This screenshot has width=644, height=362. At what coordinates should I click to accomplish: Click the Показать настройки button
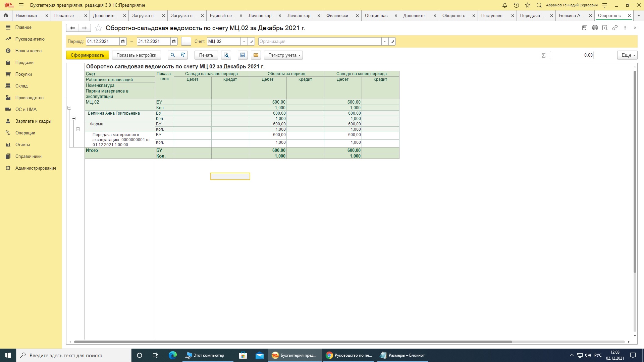[137, 55]
